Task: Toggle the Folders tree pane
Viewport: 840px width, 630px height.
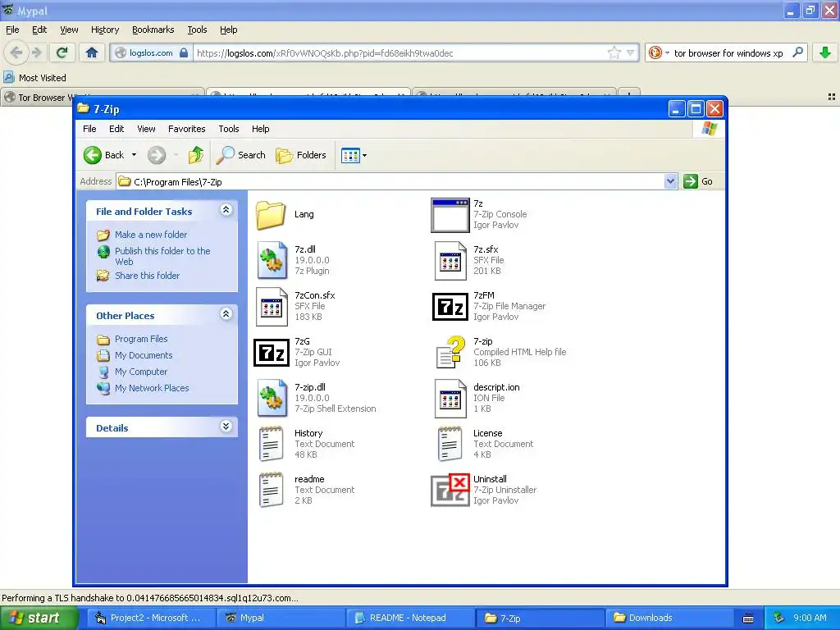Action: (x=300, y=155)
